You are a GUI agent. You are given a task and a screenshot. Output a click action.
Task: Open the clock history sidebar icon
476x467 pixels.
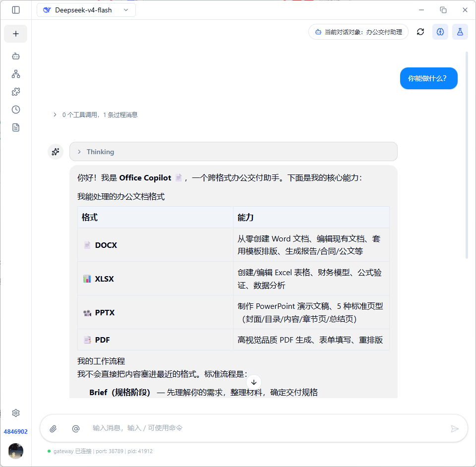[16, 110]
